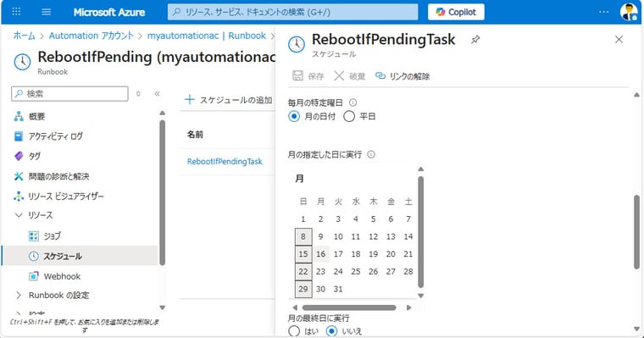This screenshot has height=338, width=644.
Task: Click calendar horizontal scroll right arrow
Action: coord(408,308)
